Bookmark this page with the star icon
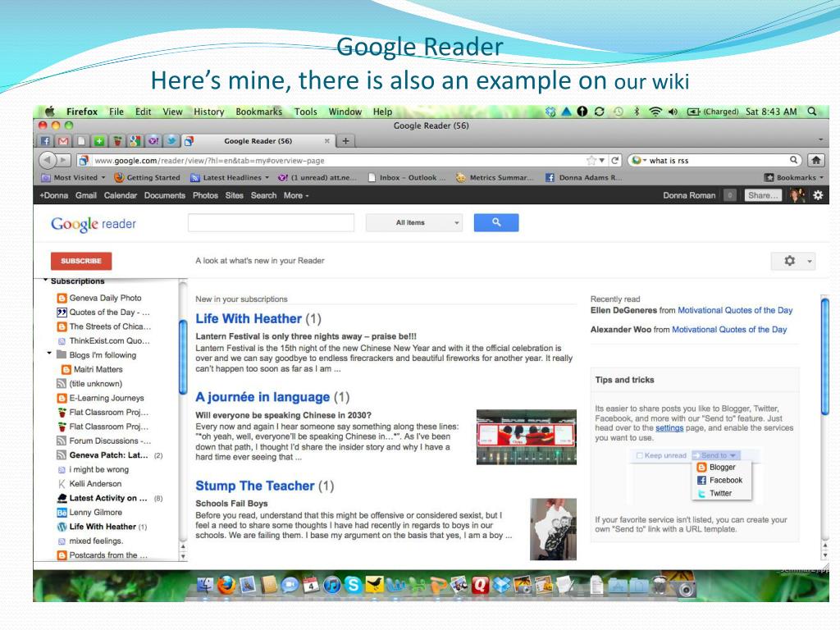This screenshot has height=630, width=840. pos(591,160)
